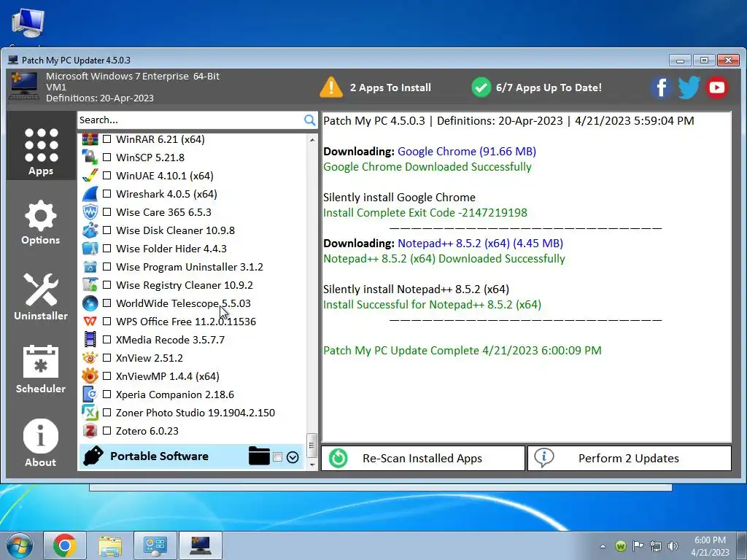Viewport: 747px width, 560px height.
Task: Open the Scheduler tab
Action: [x=41, y=370]
